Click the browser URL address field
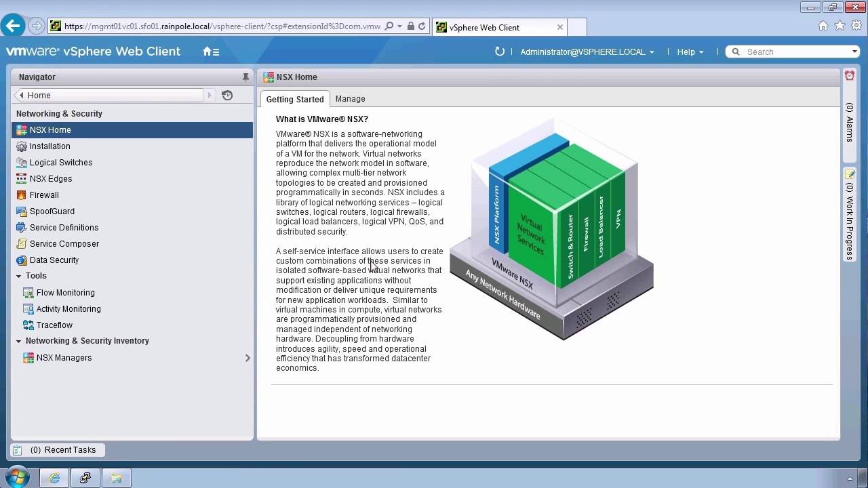The width and height of the screenshot is (868, 488). coord(222,26)
